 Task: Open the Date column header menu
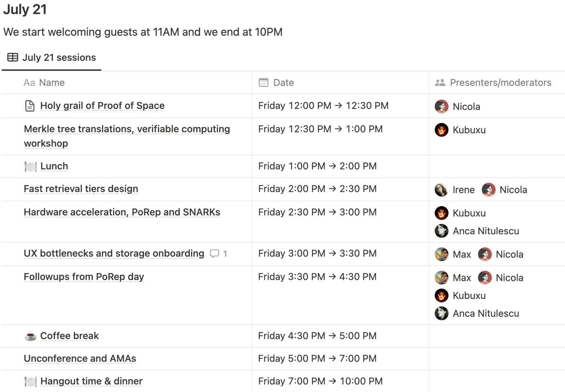click(x=284, y=83)
